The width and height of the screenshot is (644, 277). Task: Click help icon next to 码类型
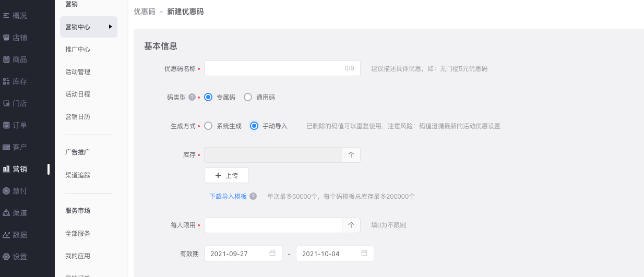pos(192,97)
